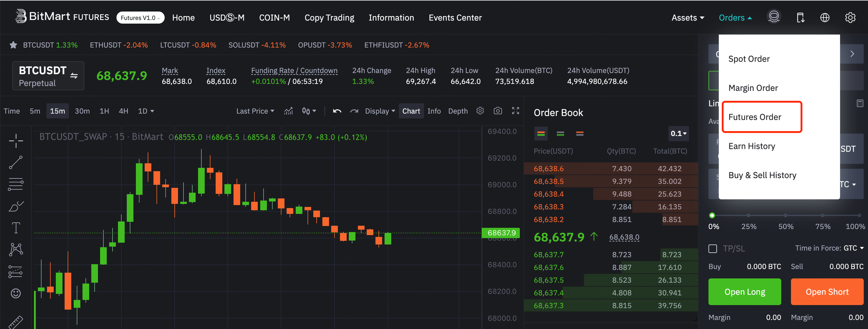
Task: Enable the TP/SL checkbox
Action: click(713, 248)
